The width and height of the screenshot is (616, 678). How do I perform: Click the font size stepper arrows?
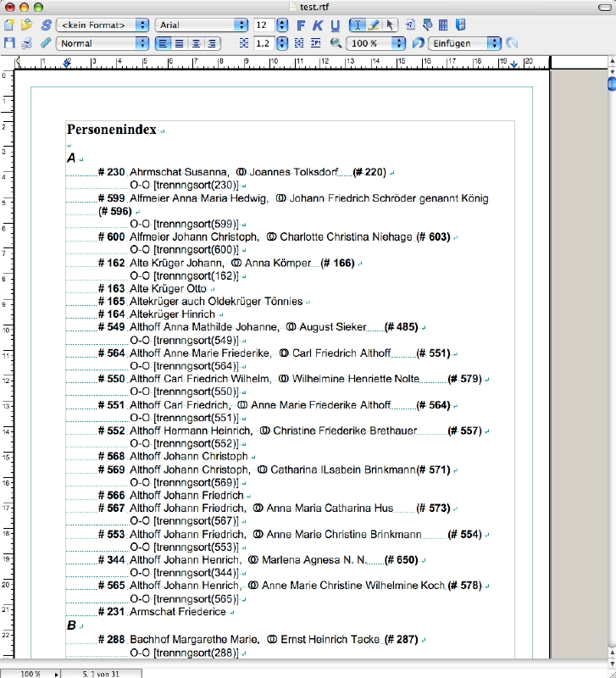(x=282, y=25)
